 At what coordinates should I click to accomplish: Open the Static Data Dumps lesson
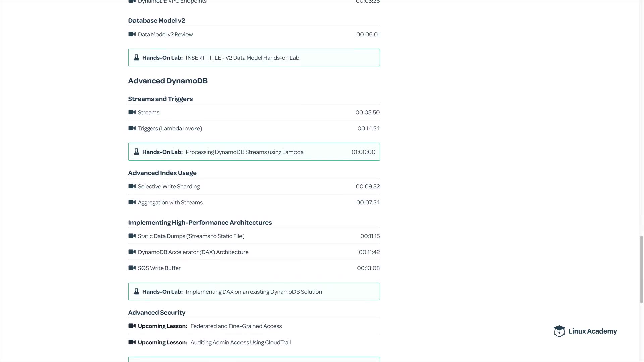coord(191,236)
